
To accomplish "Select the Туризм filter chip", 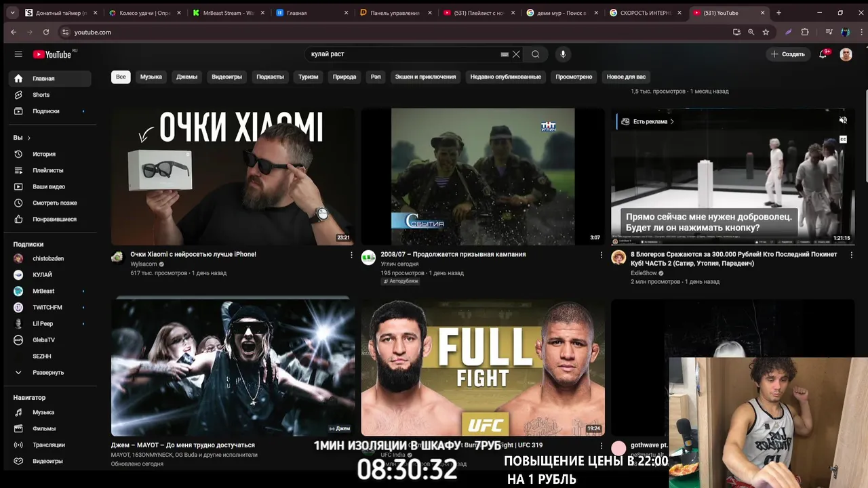I will [308, 77].
